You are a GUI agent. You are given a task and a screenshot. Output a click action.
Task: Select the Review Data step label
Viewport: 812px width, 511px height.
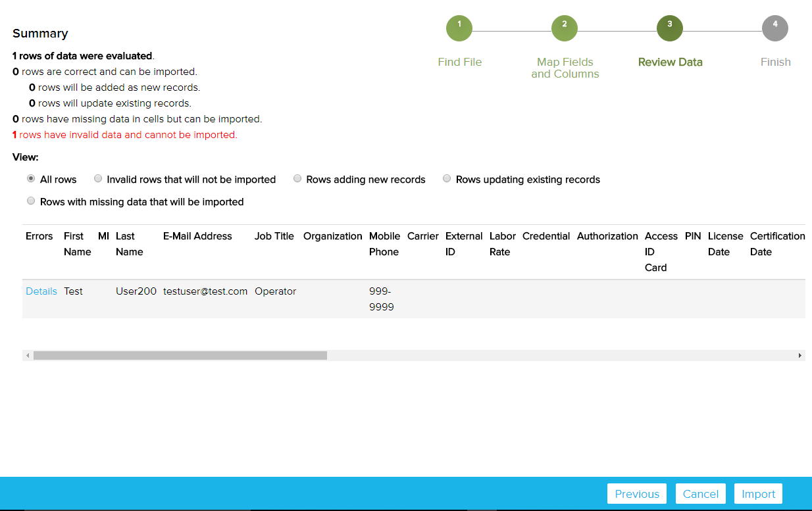pyautogui.click(x=670, y=62)
